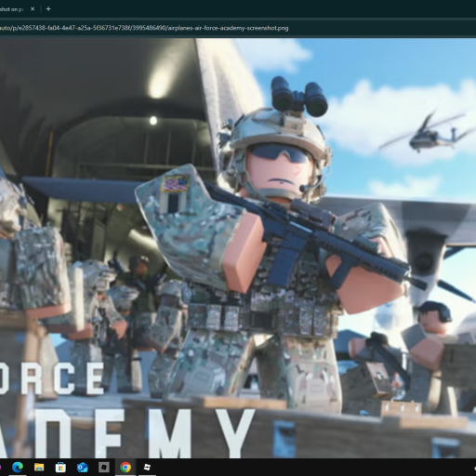Click the address bar URL ending screenshot.png
Viewport: 476px width, 476px height.
pos(144,28)
